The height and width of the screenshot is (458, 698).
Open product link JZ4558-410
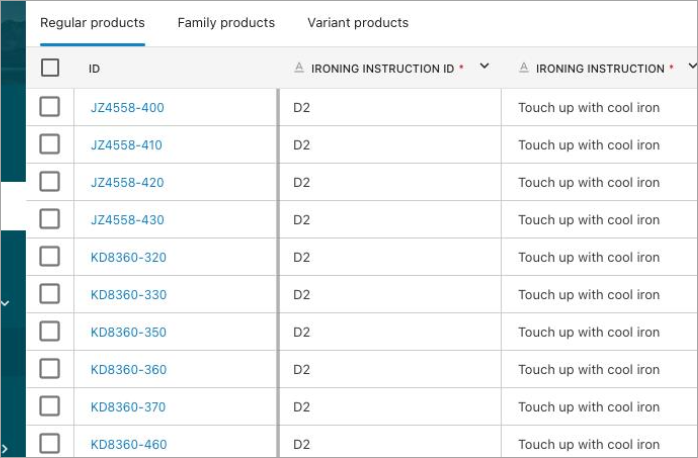127,145
